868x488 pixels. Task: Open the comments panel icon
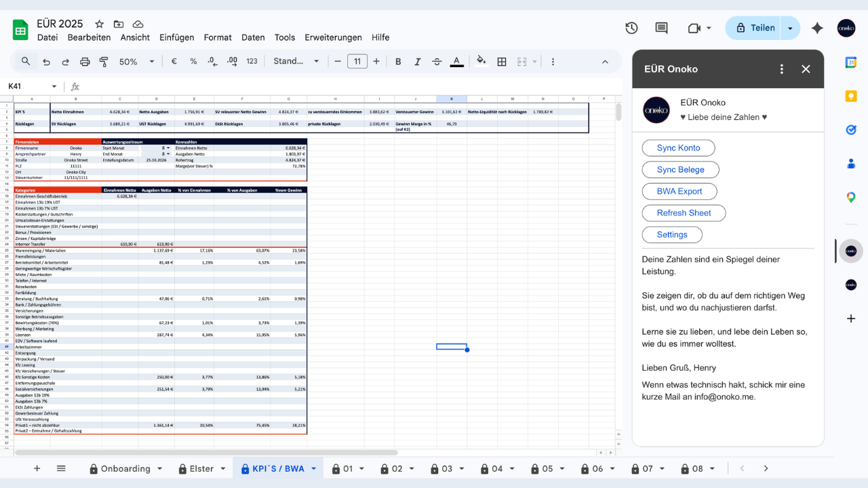coord(661,28)
